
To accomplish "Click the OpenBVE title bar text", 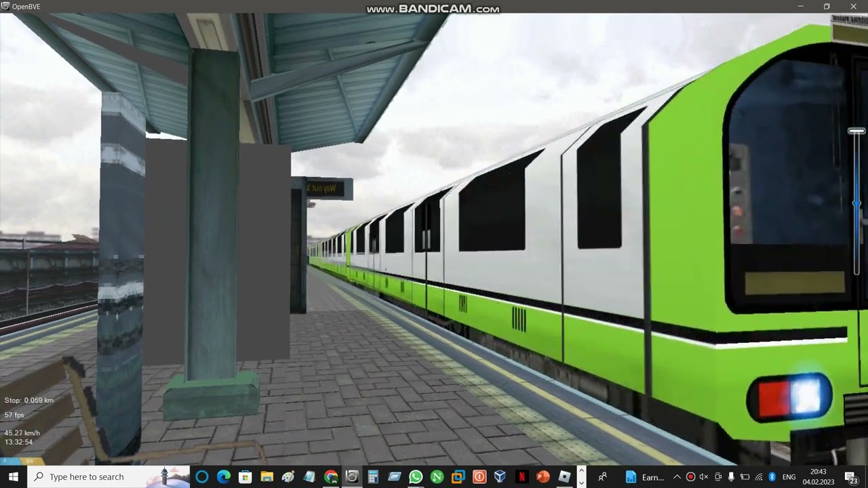I will click(26, 6).
